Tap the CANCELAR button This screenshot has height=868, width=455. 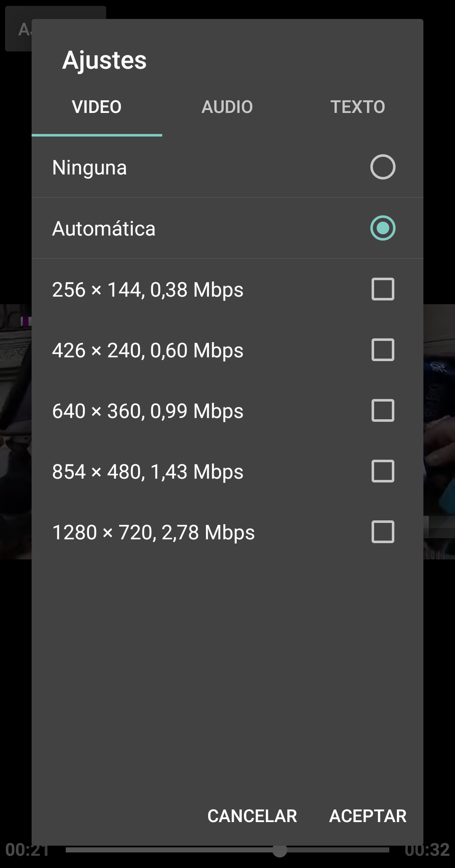pyautogui.click(x=252, y=816)
